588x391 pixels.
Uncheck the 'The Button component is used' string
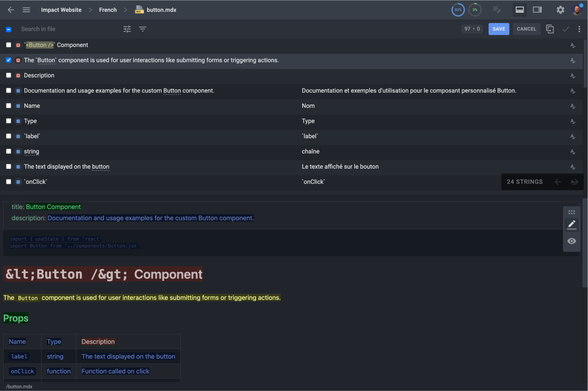pyautogui.click(x=9, y=60)
